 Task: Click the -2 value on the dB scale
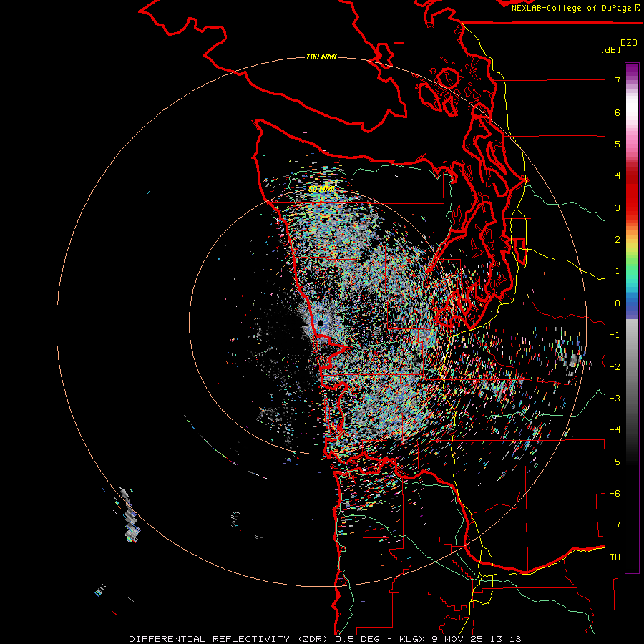[x=615, y=367]
